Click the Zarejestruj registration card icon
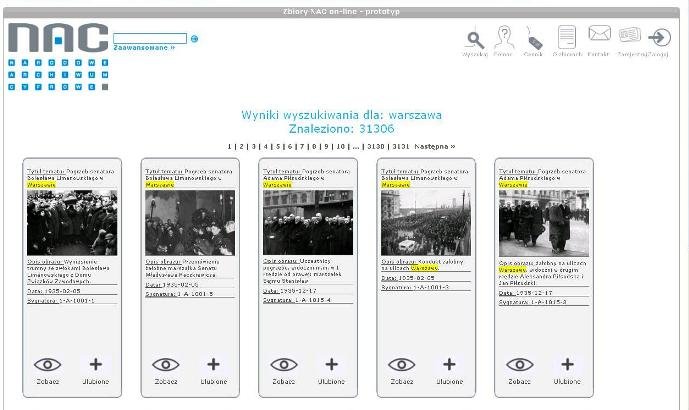The width and height of the screenshot is (689, 410). point(630,37)
